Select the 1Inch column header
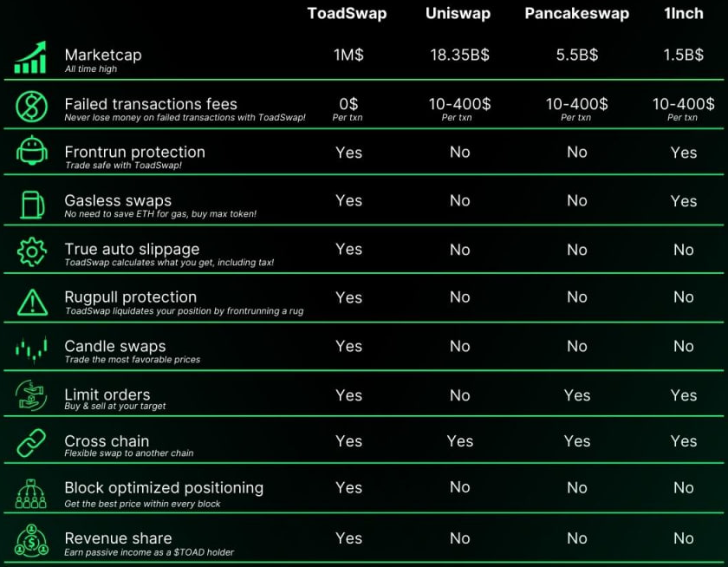 (x=683, y=14)
